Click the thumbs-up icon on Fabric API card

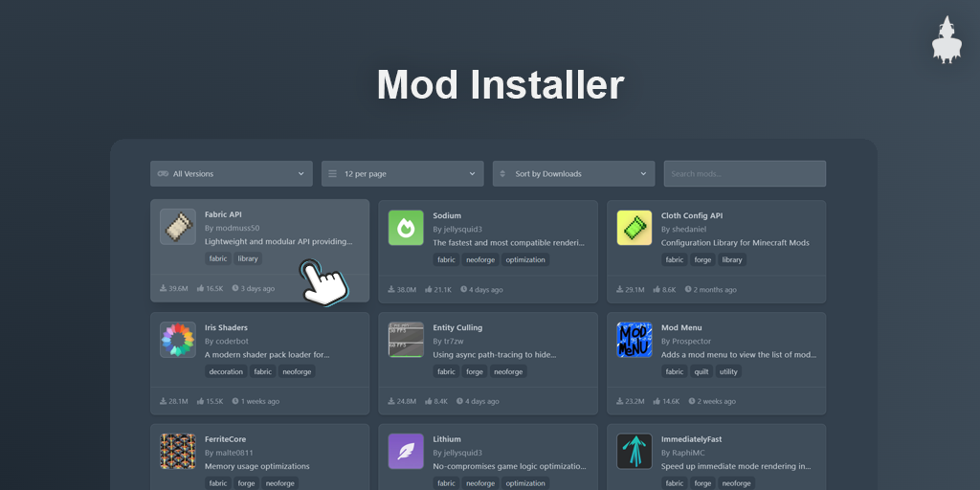pos(201,289)
